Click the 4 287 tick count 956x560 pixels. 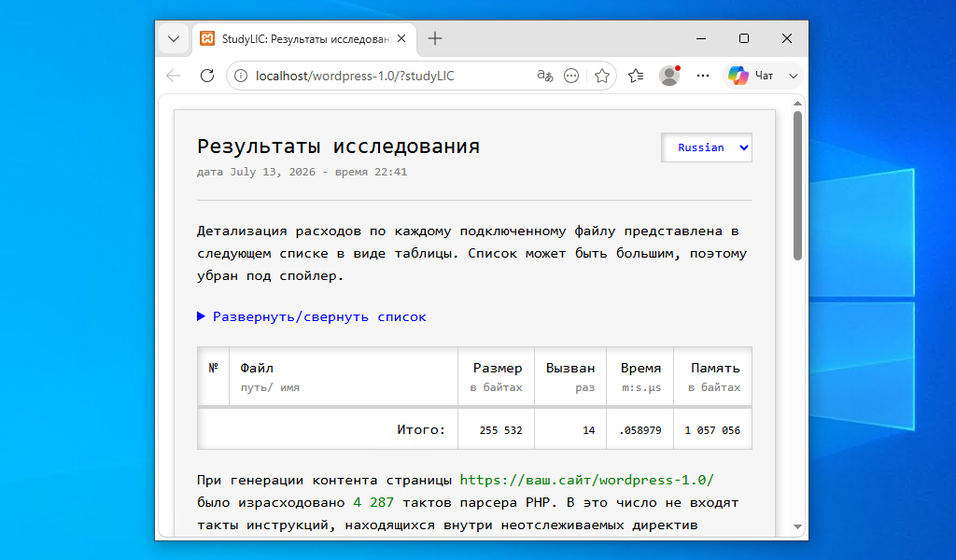373,503
